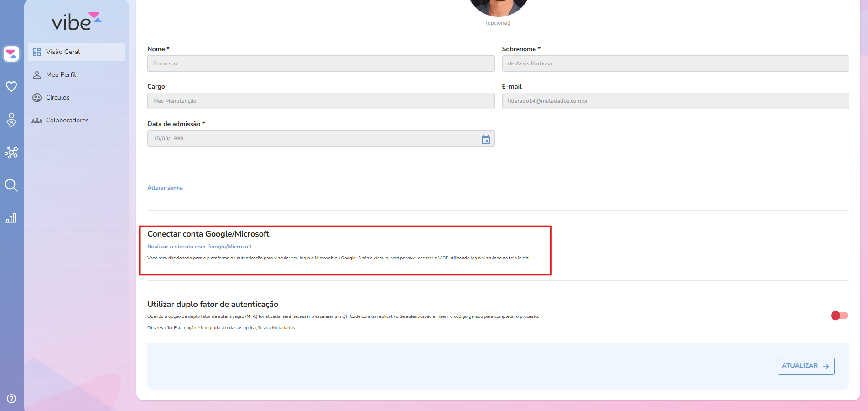Click the MFA QR Code description sentence
868x411 pixels.
[x=343, y=316]
